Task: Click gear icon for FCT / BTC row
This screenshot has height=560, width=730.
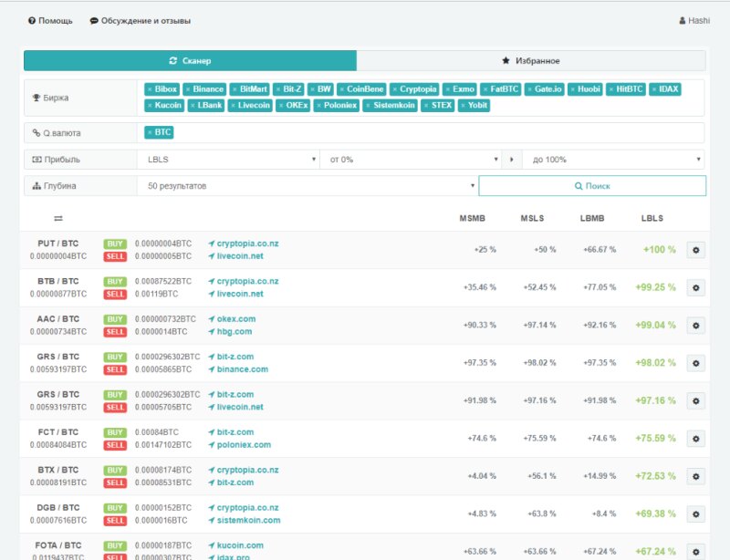Action: point(695,439)
